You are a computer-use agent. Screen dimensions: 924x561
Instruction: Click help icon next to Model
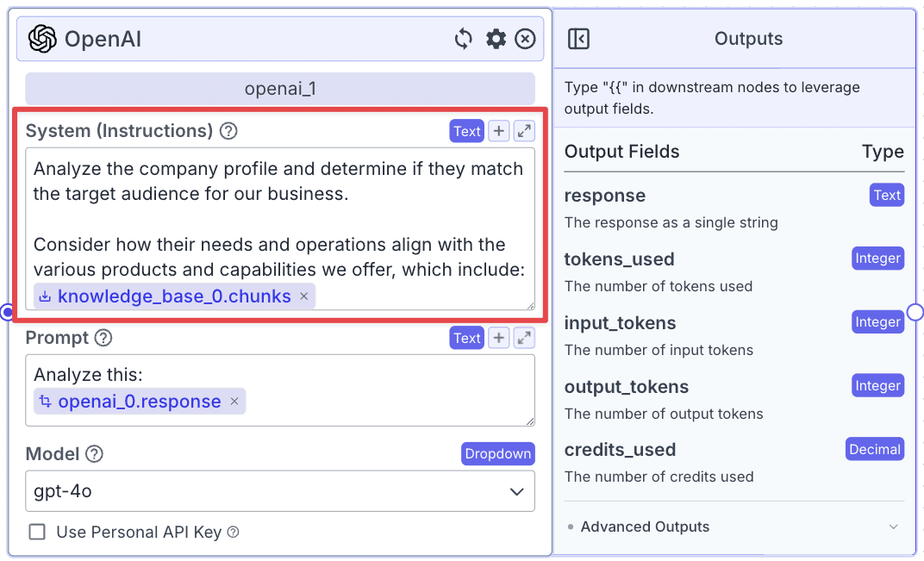94,454
